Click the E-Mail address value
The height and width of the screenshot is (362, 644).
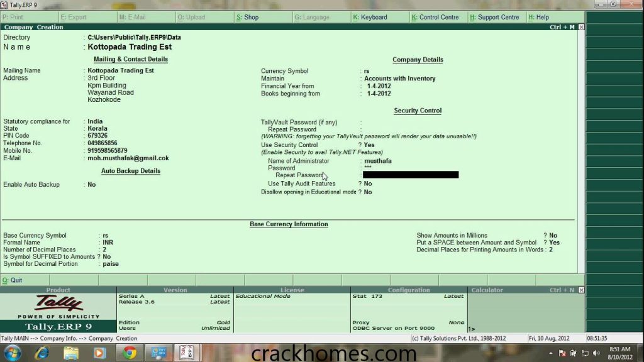click(x=128, y=158)
